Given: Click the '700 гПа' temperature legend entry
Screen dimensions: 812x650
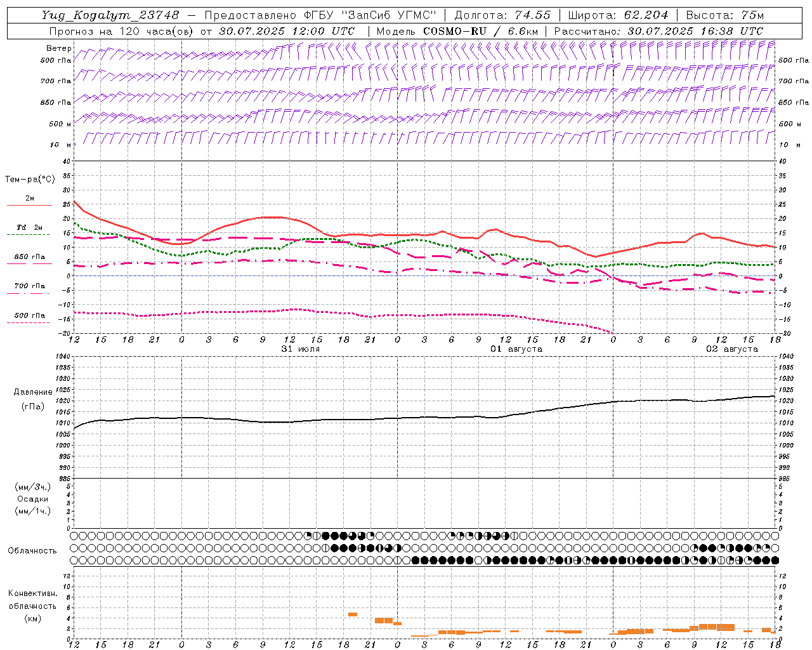Looking at the screenshot, I should coord(30,286).
